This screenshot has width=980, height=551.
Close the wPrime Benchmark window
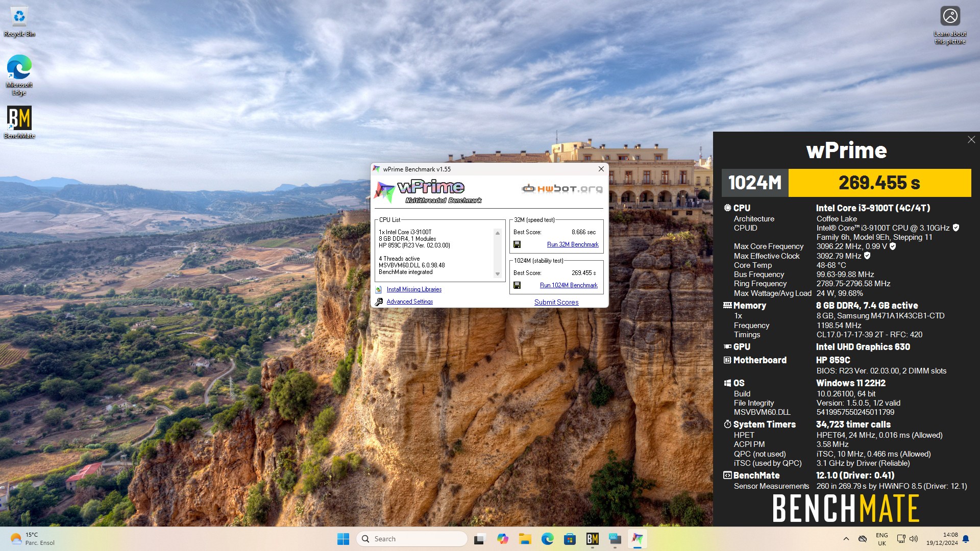click(601, 169)
